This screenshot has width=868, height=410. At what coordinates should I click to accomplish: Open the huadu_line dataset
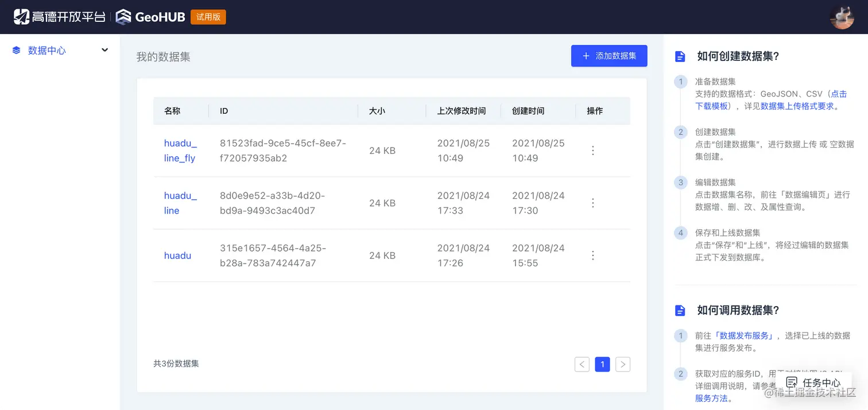(x=180, y=203)
